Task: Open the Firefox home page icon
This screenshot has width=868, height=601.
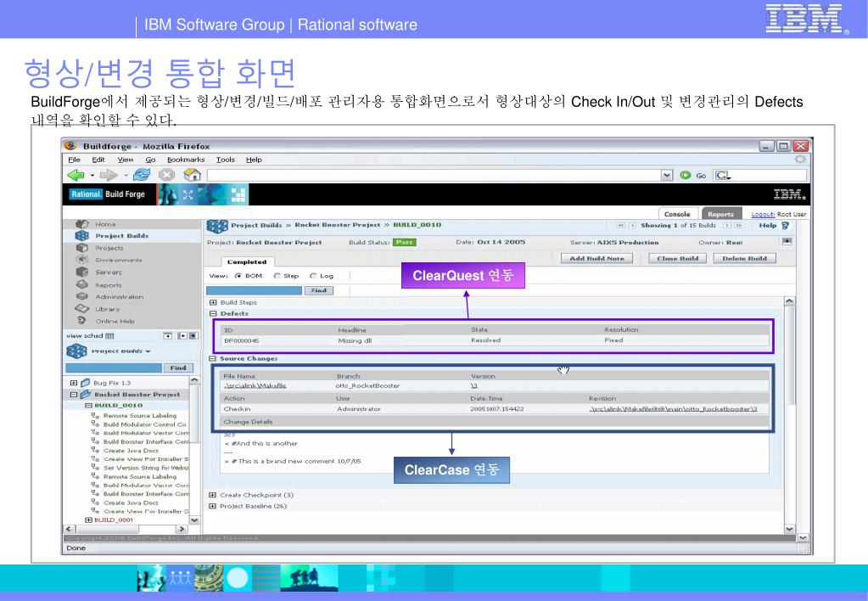Action: point(192,175)
